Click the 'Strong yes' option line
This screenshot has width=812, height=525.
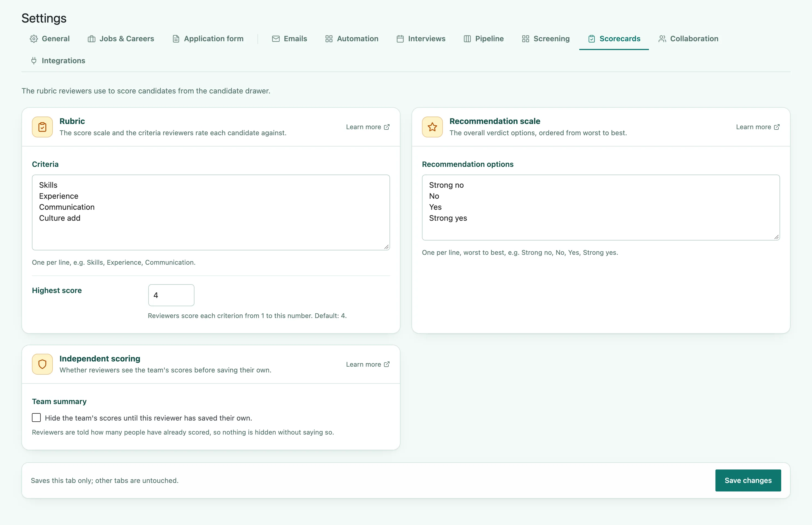click(x=448, y=218)
